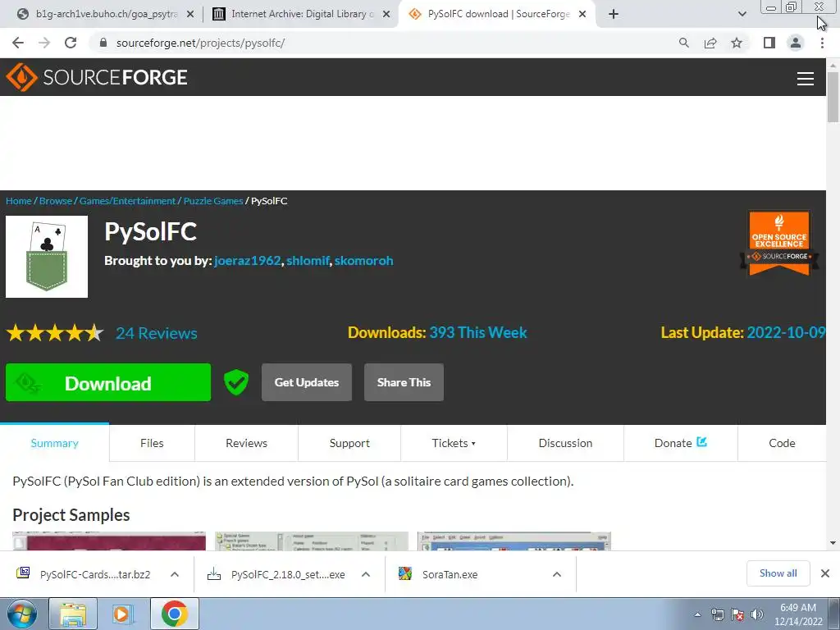
Task: Close the PySolFC download tab
Action: tap(583, 15)
